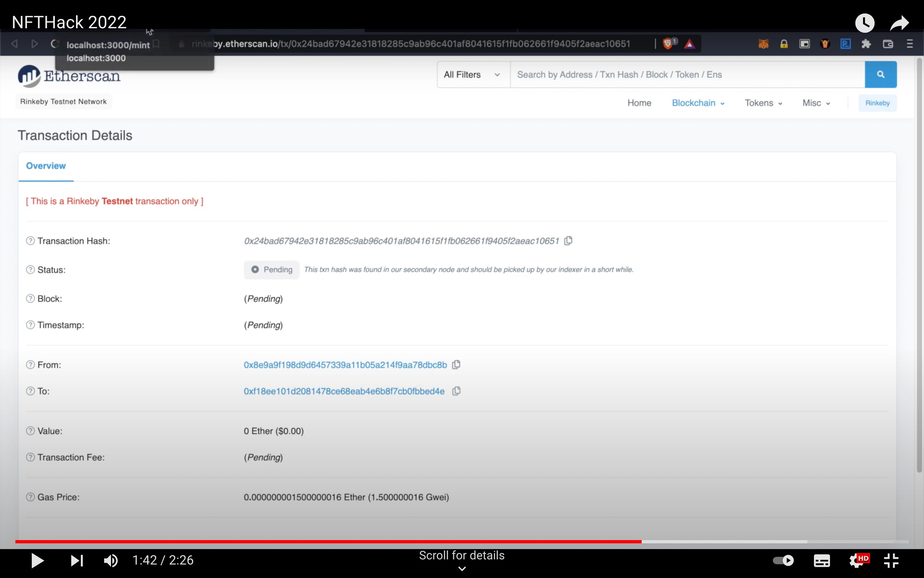Click help icon next to Gas Price
The width and height of the screenshot is (924, 578).
tap(30, 497)
